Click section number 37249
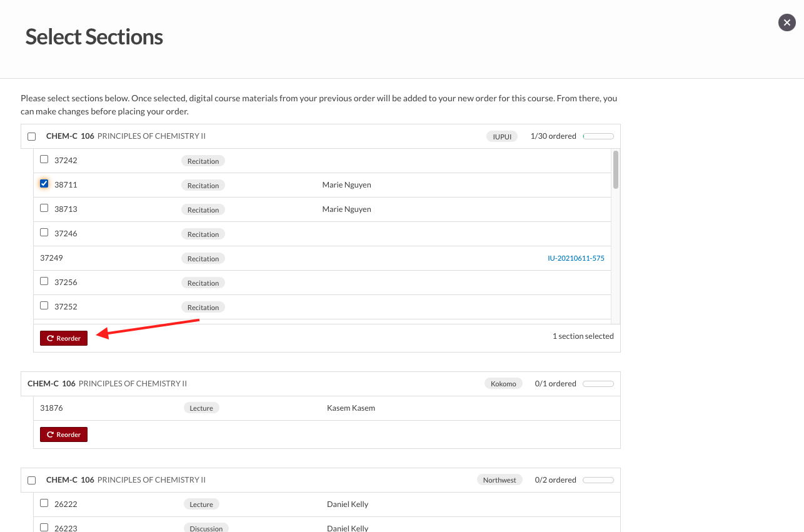This screenshot has height=532, width=804. pos(51,258)
